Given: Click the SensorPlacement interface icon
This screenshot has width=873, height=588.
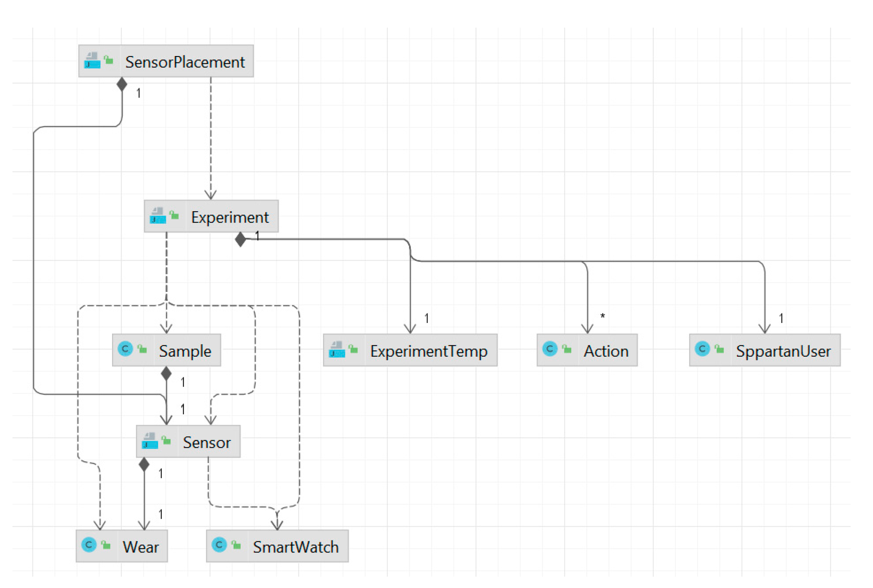Looking at the screenshot, I should (x=92, y=60).
